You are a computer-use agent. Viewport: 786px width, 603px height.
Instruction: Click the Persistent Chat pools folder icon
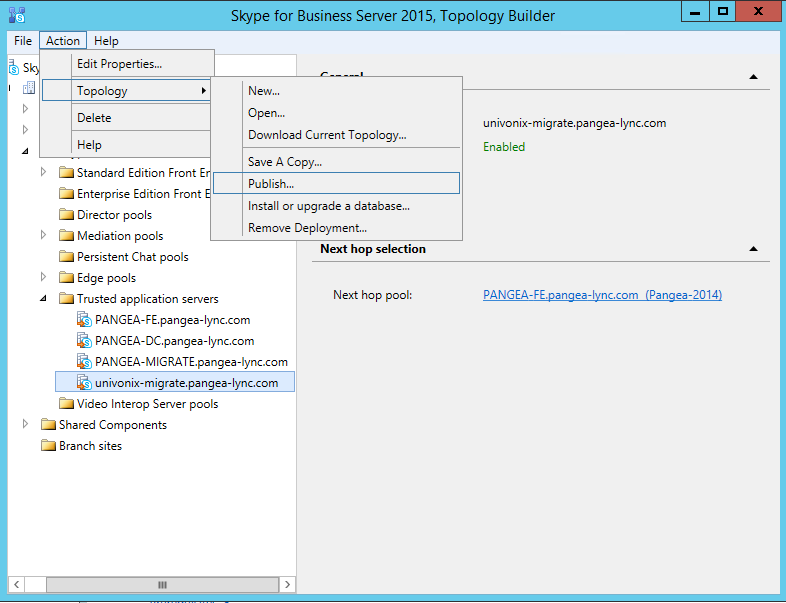click(x=66, y=257)
